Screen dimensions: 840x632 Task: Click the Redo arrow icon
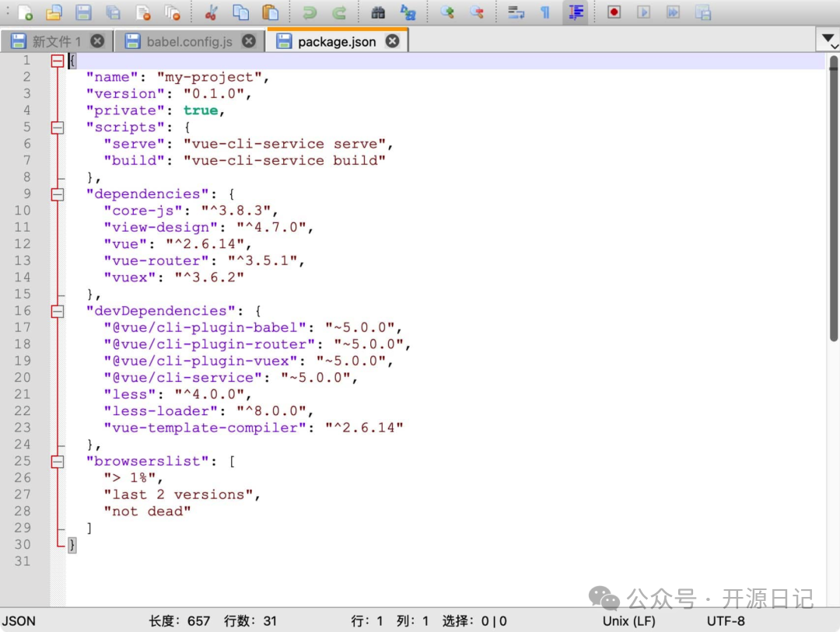point(339,12)
